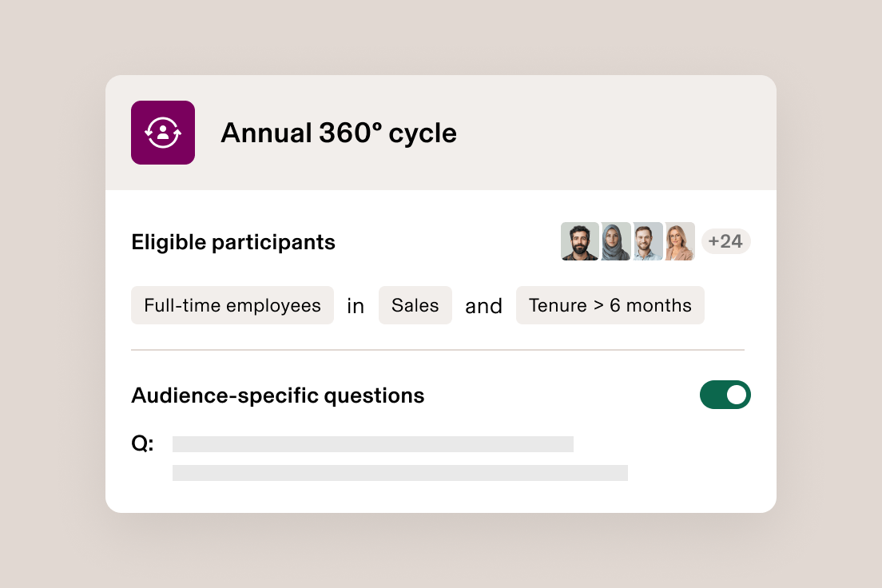The height and width of the screenshot is (588, 882).
Task: Click the Audience-specific questions heading
Action: point(278,395)
